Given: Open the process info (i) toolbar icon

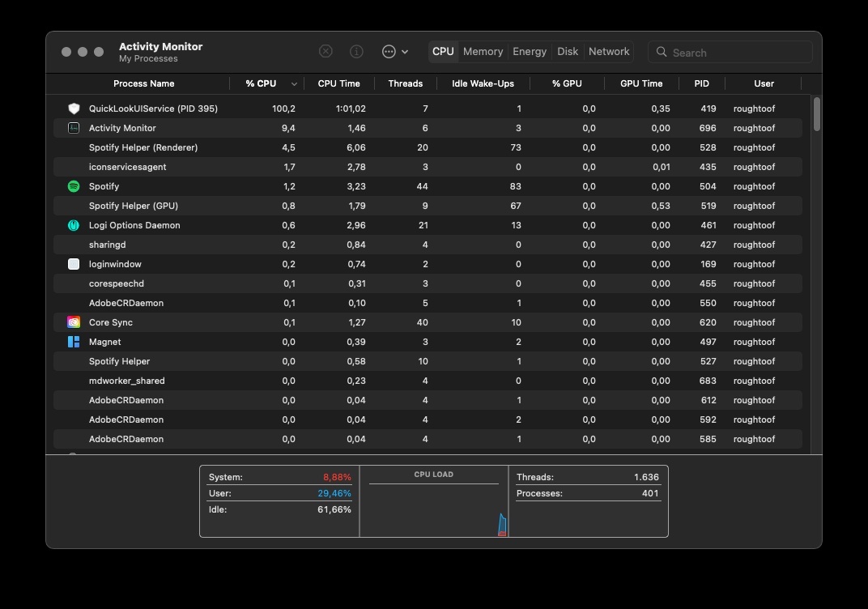Looking at the screenshot, I should tap(356, 52).
